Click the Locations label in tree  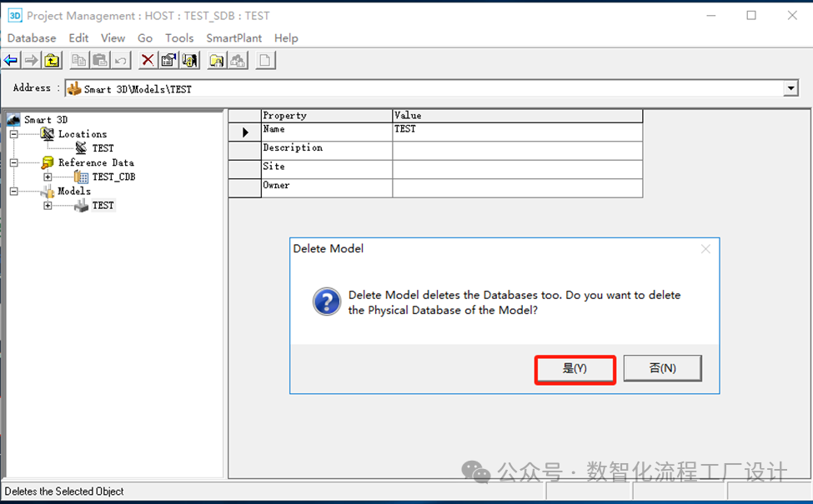click(83, 134)
